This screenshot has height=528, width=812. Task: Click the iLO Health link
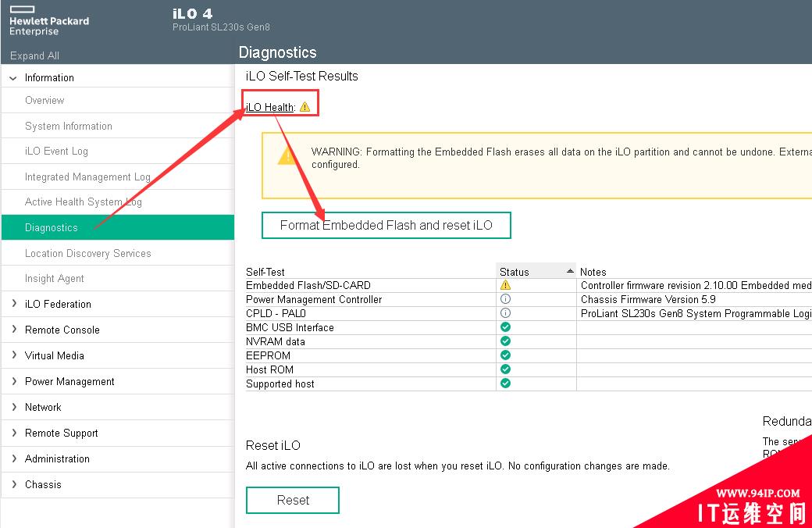coord(270,107)
